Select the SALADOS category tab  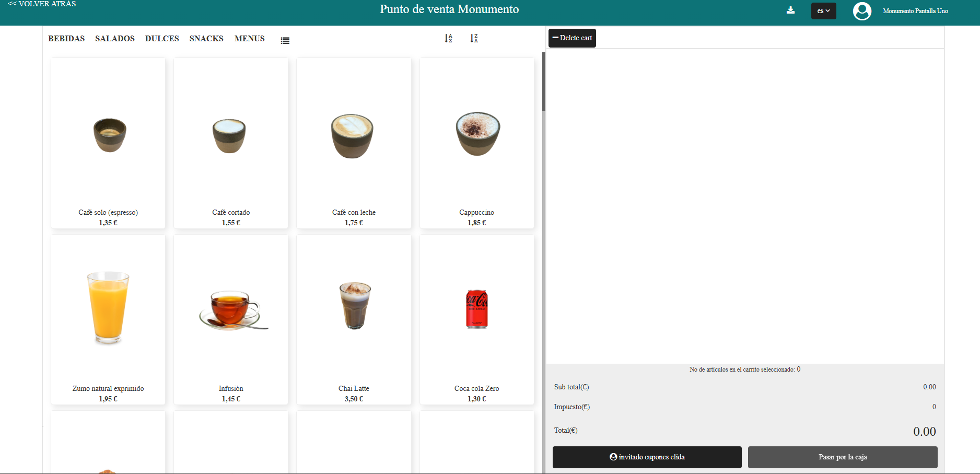click(x=115, y=39)
